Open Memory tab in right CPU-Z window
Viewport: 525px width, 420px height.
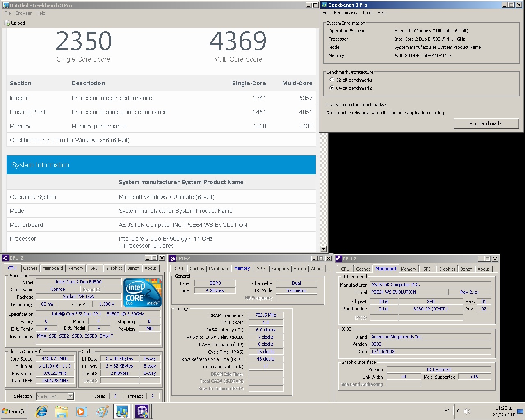[x=409, y=269]
